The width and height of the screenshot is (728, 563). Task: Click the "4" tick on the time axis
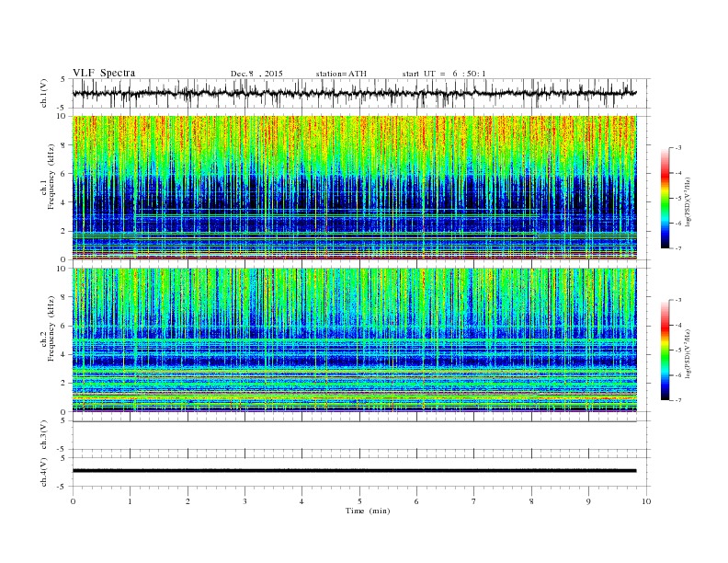[x=301, y=501]
